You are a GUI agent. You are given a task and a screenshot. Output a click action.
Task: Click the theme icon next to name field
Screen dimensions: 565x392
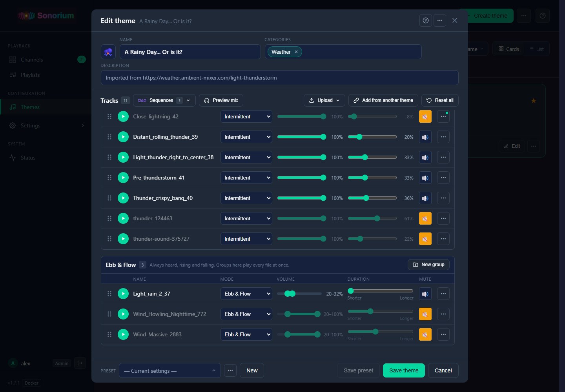(108, 52)
